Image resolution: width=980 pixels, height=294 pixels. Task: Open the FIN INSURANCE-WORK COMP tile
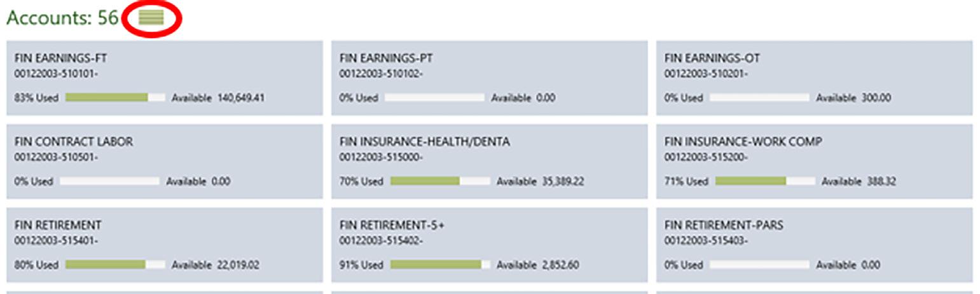[815, 162]
